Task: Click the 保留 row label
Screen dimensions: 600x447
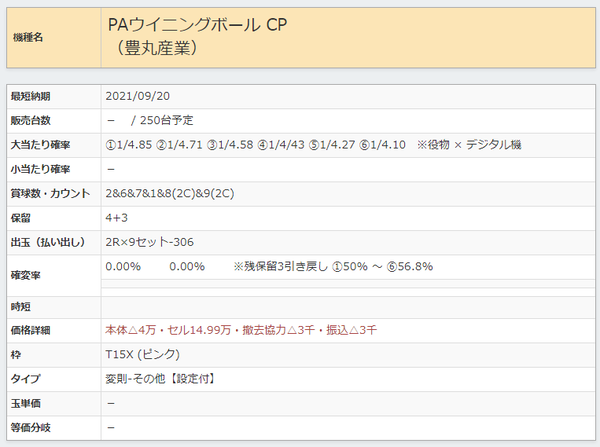Action: [20, 218]
